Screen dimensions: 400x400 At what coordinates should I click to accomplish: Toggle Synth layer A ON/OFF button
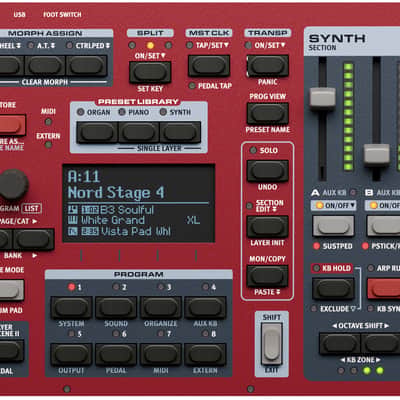333,226
